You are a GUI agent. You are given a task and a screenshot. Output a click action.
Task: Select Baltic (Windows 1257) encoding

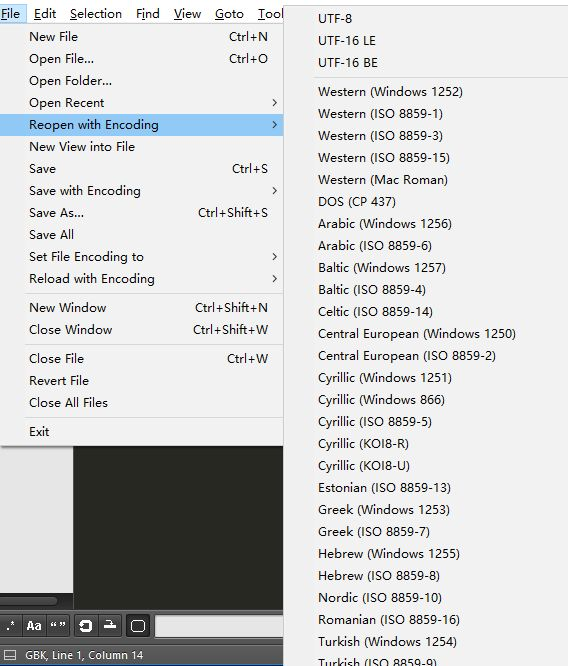pyautogui.click(x=426, y=268)
